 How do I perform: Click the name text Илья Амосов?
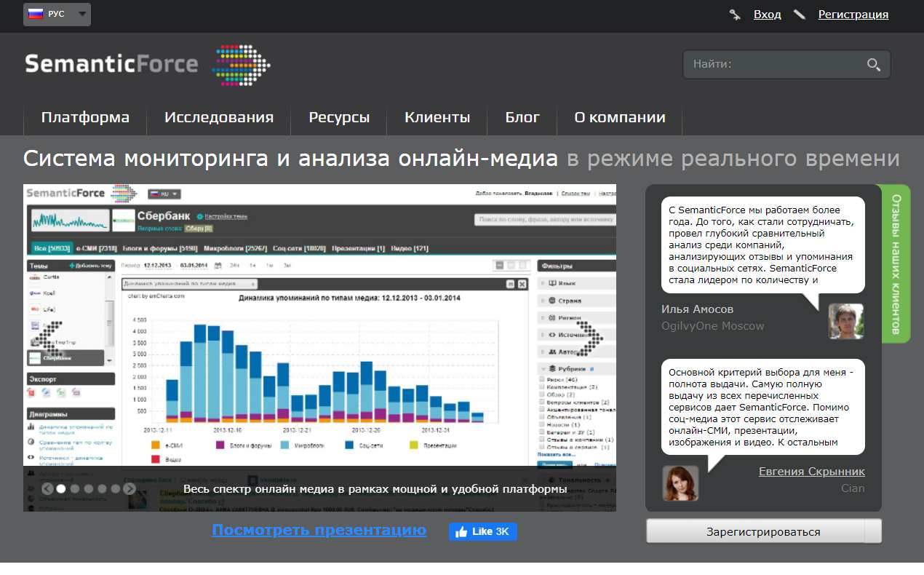tap(697, 309)
